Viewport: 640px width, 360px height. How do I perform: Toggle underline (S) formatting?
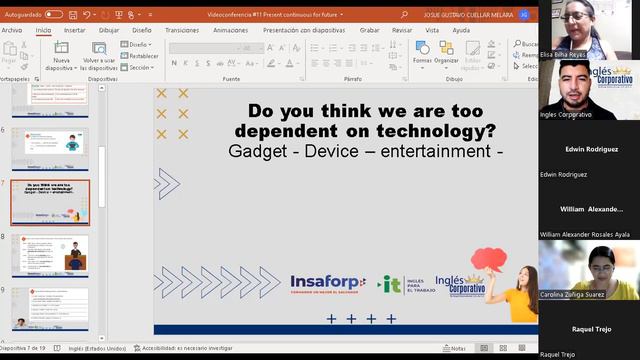197,63
